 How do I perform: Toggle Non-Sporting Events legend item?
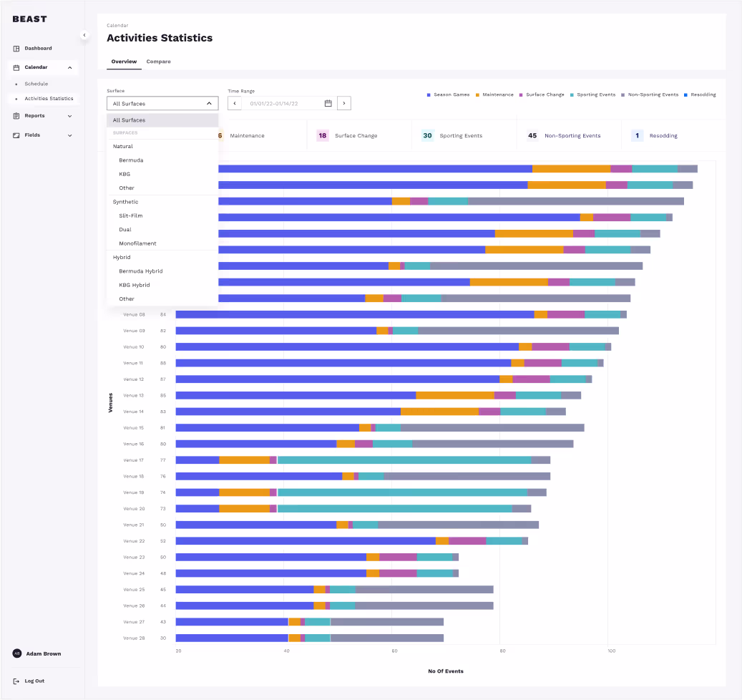pyautogui.click(x=650, y=94)
